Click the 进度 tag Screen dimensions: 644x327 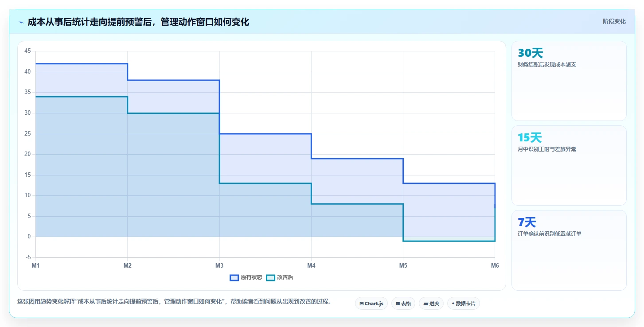(431, 304)
